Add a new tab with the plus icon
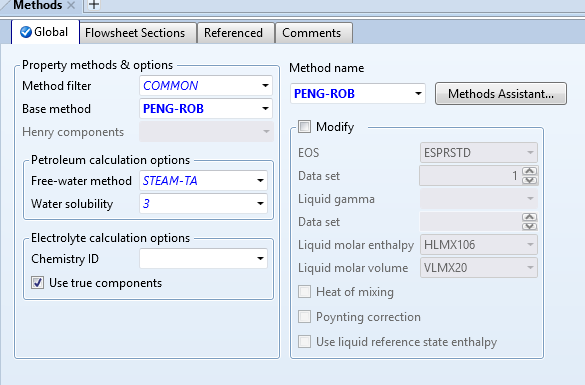This screenshot has width=585, height=385. pyautogui.click(x=94, y=5)
